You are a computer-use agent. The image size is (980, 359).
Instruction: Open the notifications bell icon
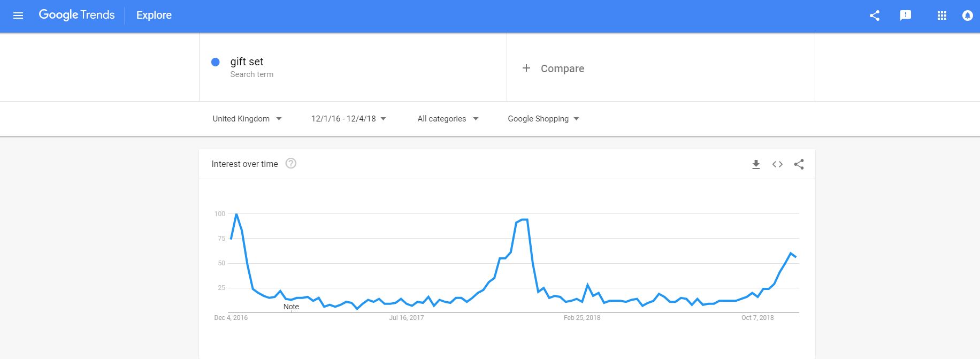[967, 16]
